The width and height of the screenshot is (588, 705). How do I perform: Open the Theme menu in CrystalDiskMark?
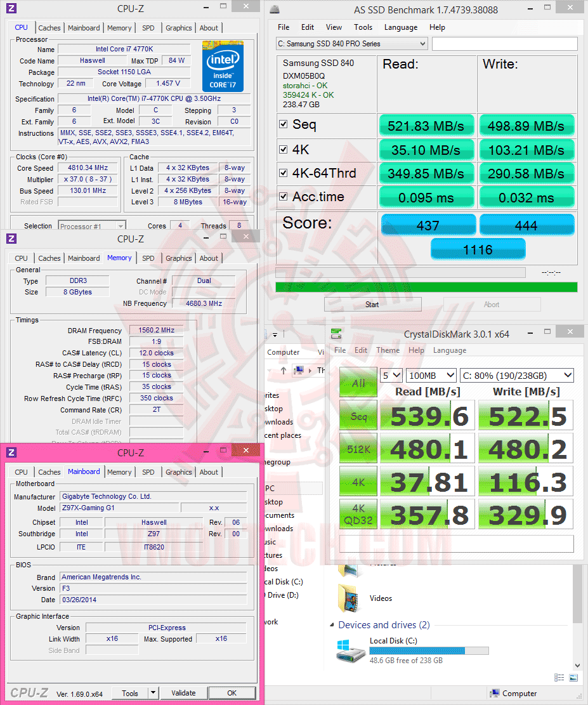pos(388,350)
